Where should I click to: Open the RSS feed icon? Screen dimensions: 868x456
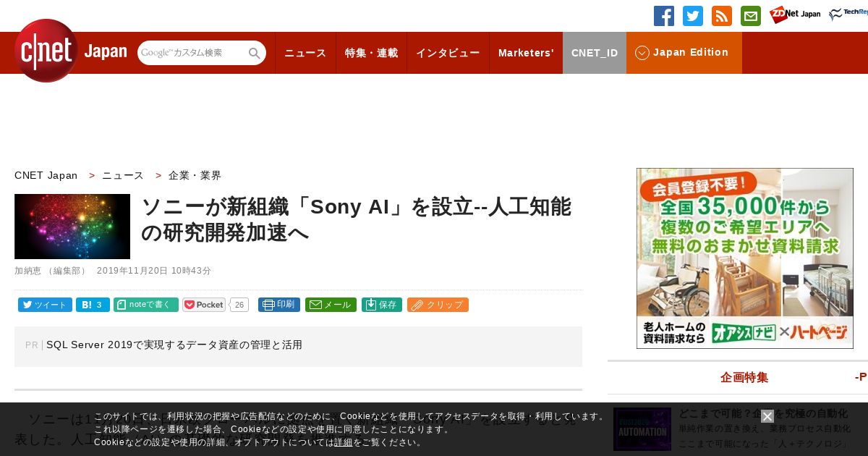[722, 16]
